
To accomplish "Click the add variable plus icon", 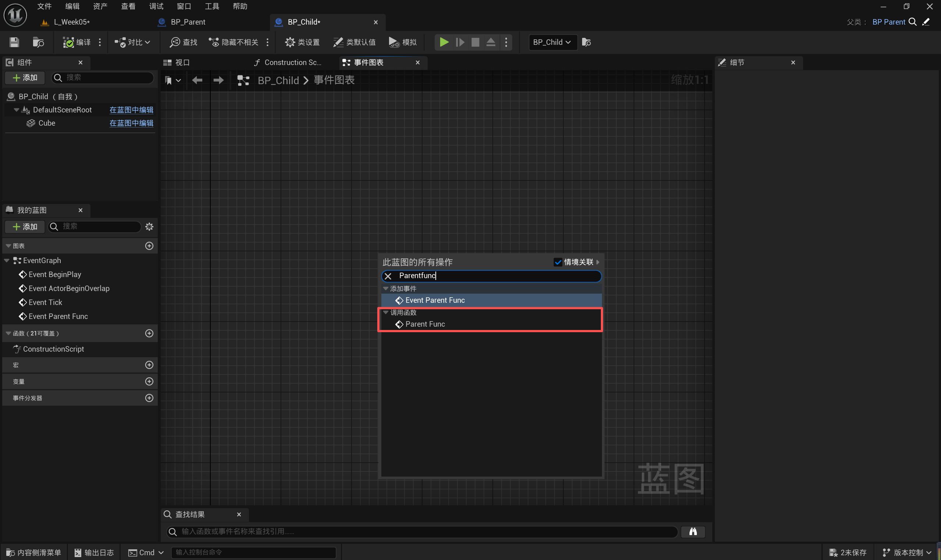I will (149, 381).
